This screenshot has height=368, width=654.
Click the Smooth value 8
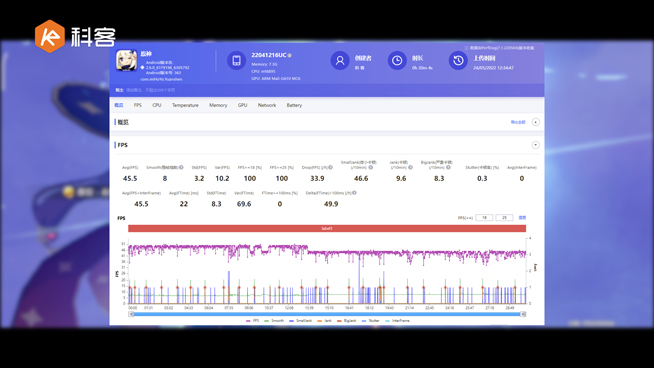pos(165,179)
